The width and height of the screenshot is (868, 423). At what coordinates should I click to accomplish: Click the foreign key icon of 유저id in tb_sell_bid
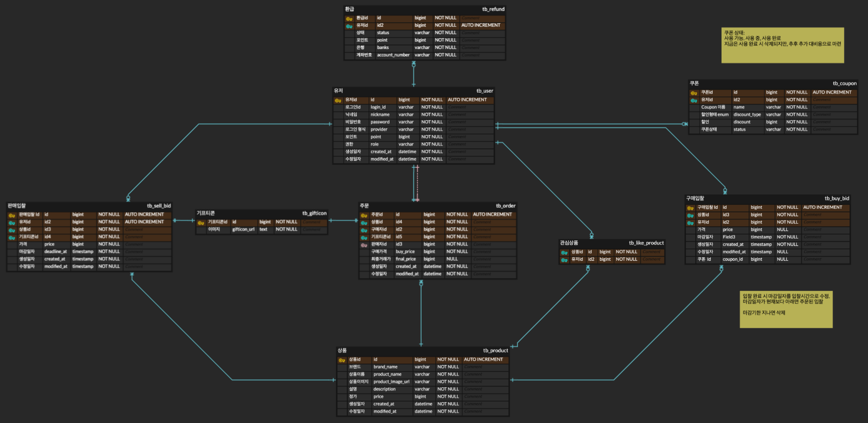(12, 223)
